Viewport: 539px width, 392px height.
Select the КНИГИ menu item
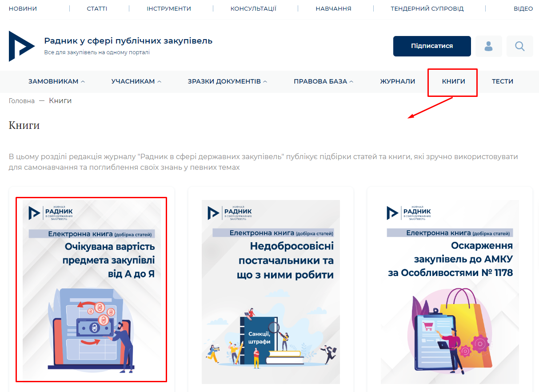tap(453, 81)
